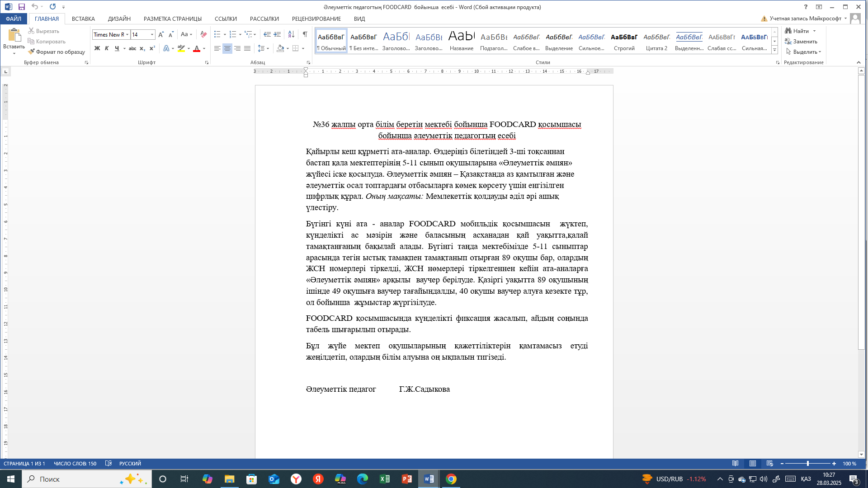
Task: Apply red font color
Action: [197, 48]
